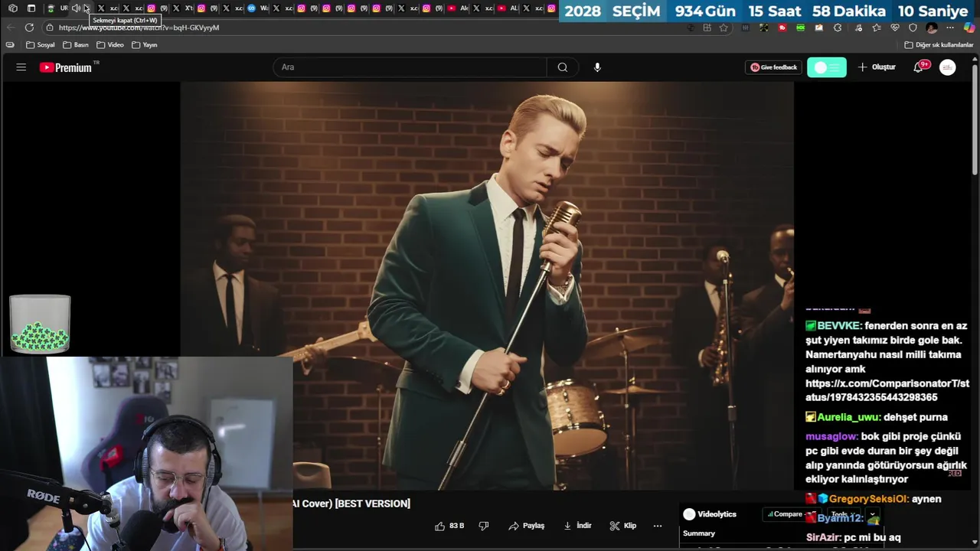Click the GregorySeksiOl username in chat
The image size is (980, 551).
coord(868,499)
